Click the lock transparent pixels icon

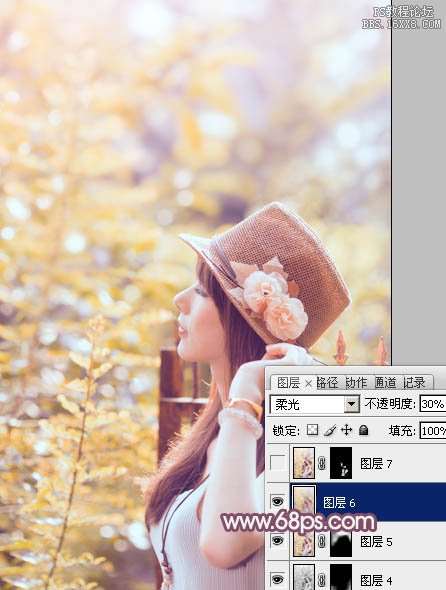coord(312,430)
